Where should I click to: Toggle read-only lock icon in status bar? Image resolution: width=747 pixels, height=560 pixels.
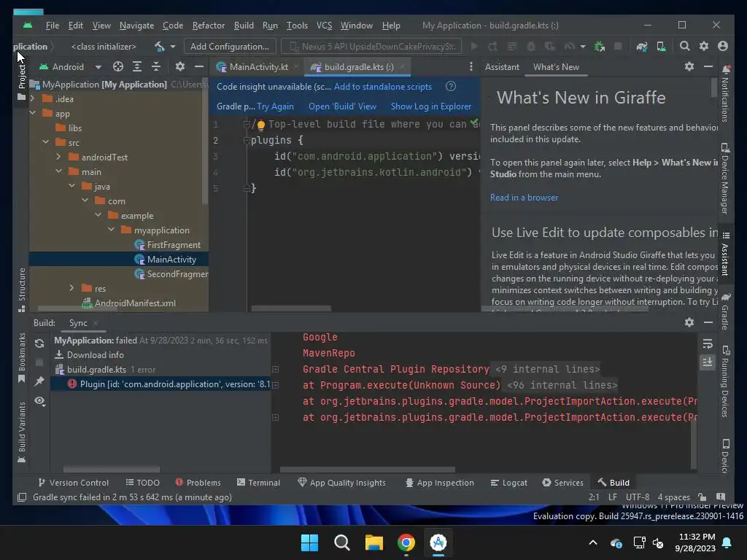[x=702, y=497]
